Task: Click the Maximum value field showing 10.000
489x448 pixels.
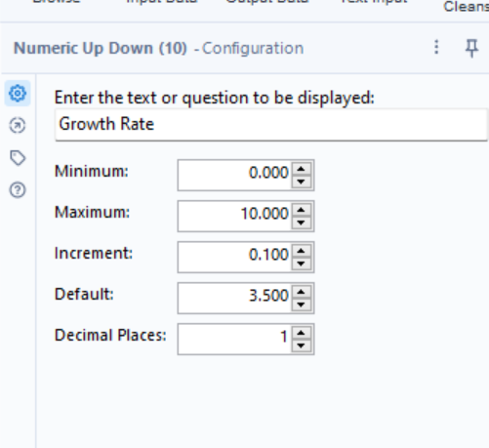Action: pyautogui.click(x=234, y=216)
